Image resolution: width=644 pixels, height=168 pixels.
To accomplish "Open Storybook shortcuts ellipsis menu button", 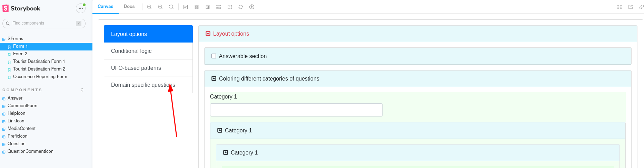I will tap(80, 8).
